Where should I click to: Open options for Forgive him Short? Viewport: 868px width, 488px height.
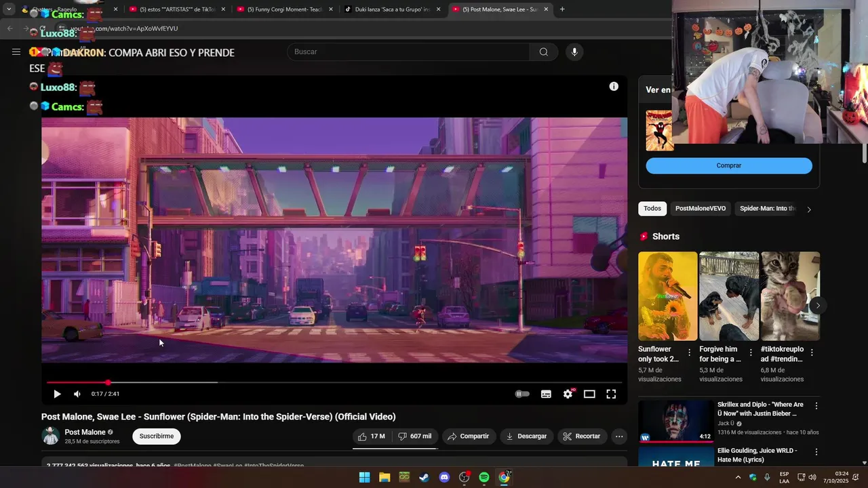(x=751, y=352)
